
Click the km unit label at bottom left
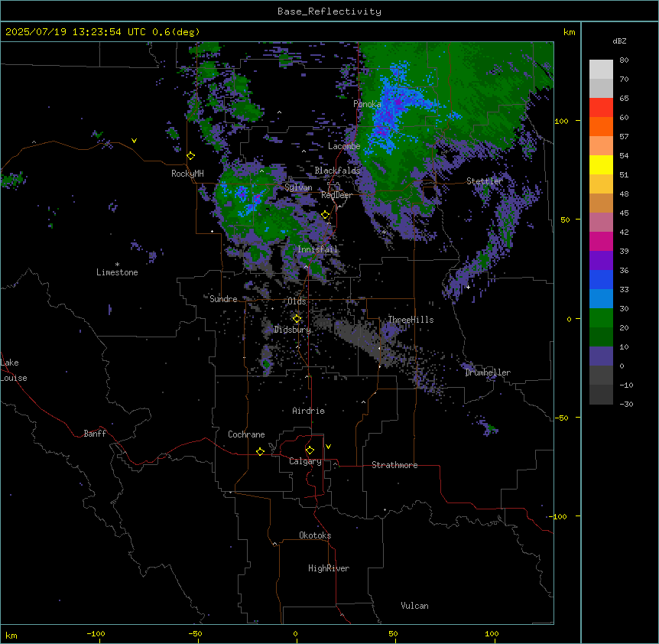click(11, 636)
